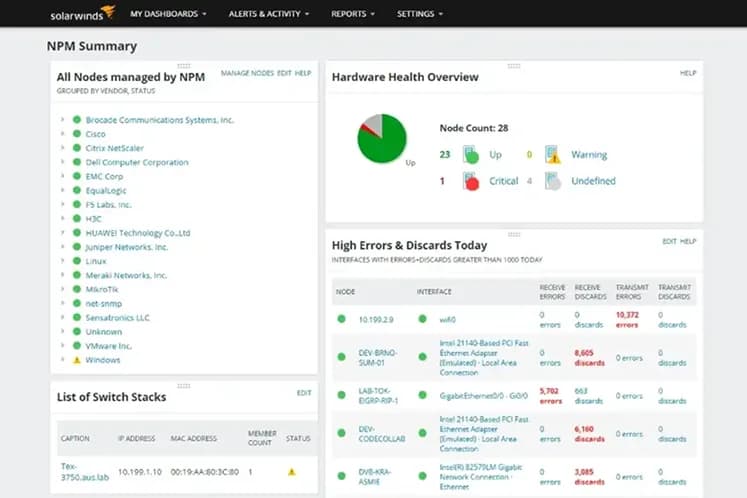This screenshot has width=747, height=498.
Task: Click the Hardware Health panel drag handle
Action: 514,66
